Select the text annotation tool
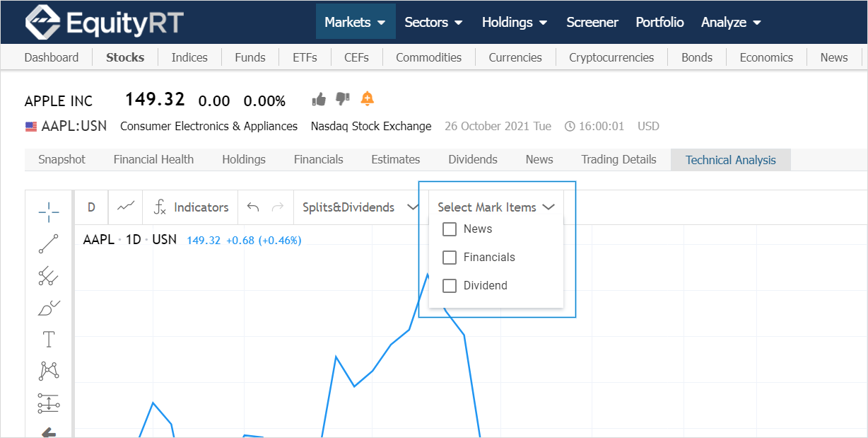Image resolution: width=868 pixels, height=438 pixels. 49,340
